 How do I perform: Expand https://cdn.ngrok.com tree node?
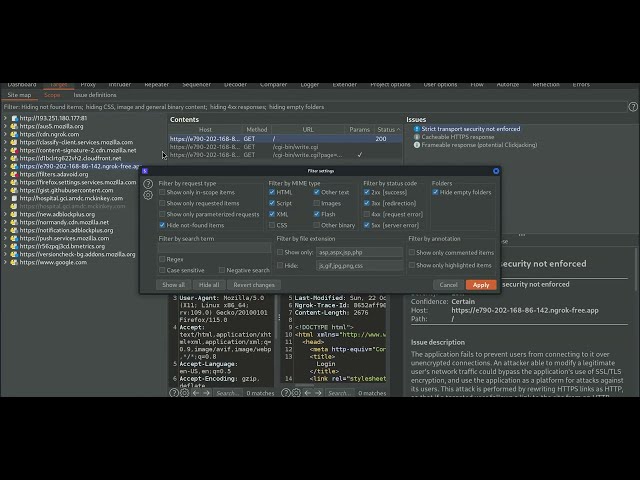coord(5,134)
